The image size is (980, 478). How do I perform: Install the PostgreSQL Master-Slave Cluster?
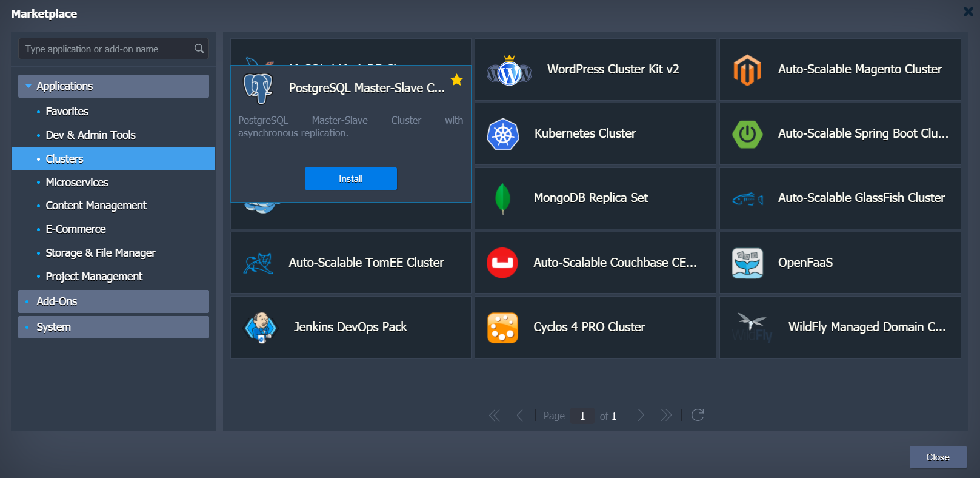click(x=351, y=179)
